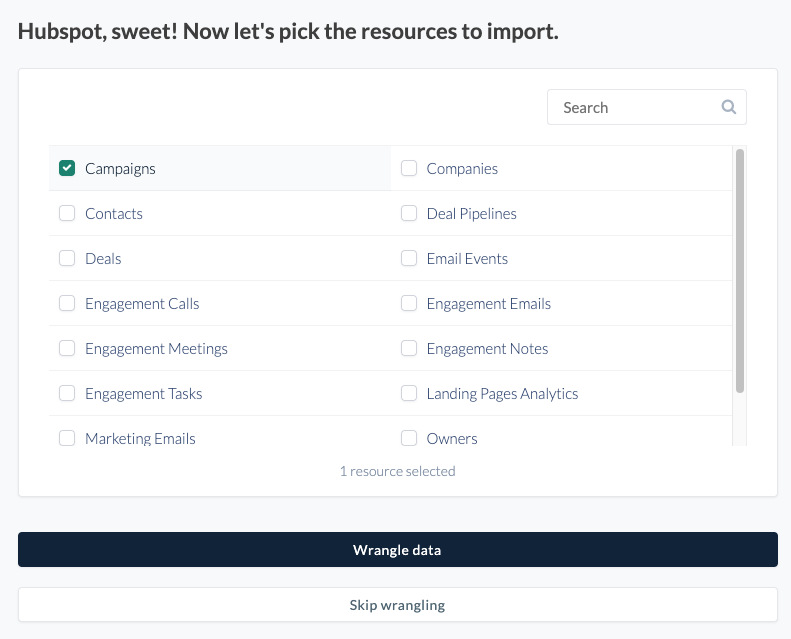
Task: Enable the Engagement Notes checkbox
Action: (x=409, y=348)
